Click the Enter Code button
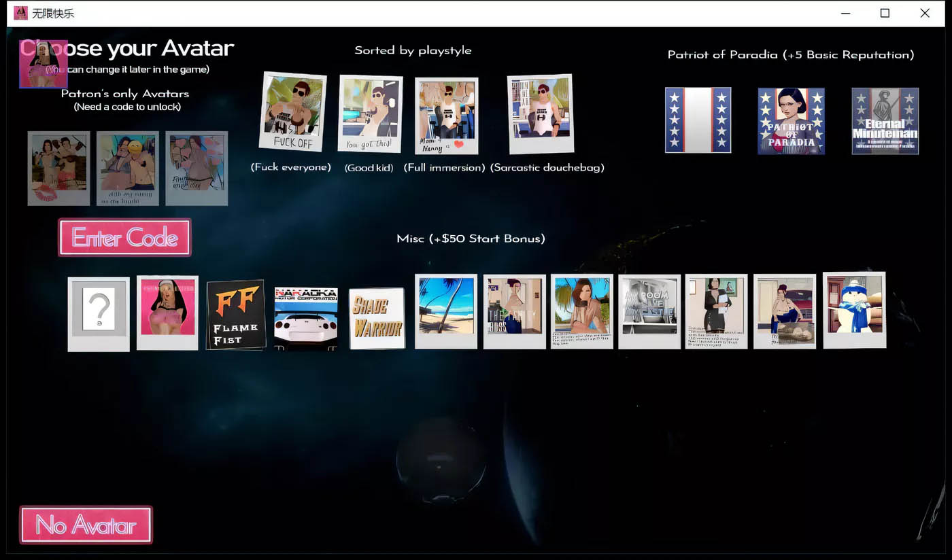The height and width of the screenshot is (560, 952). click(124, 237)
